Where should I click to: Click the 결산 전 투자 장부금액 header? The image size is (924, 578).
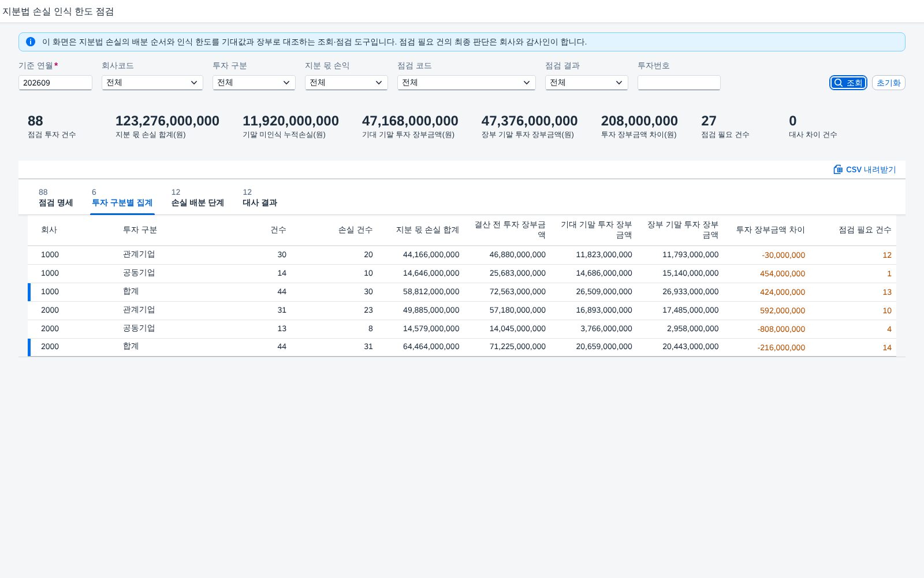pos(510,229)
